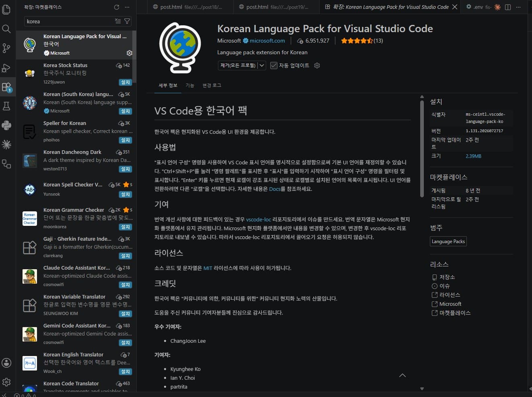Install Korean Variable Translator extension
The width and height of the screenshot is (532, 397).
tap(125, 314)
